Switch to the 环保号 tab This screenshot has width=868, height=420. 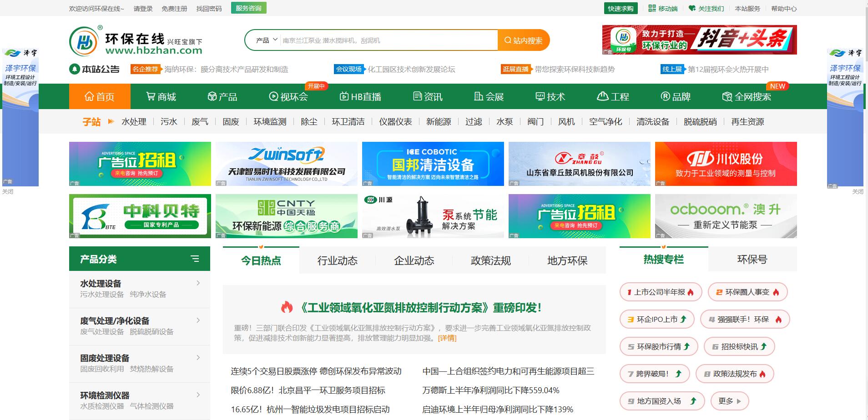click(752, 259)
